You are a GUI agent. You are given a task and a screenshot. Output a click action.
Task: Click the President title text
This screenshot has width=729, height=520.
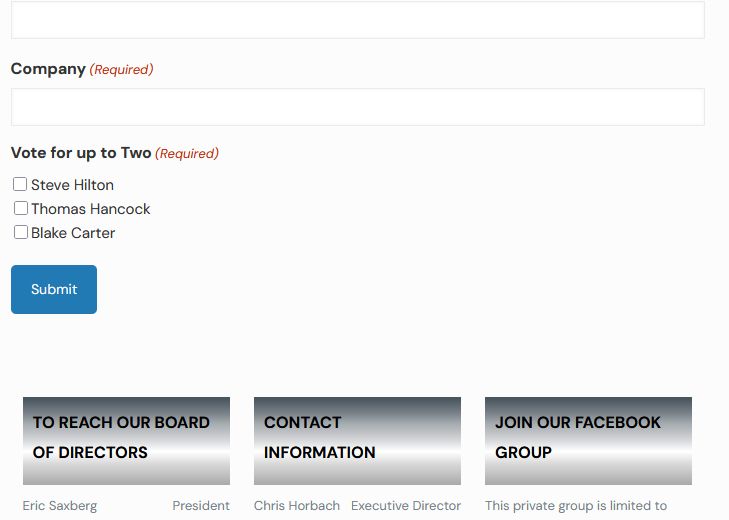click(x=201, y=506)
